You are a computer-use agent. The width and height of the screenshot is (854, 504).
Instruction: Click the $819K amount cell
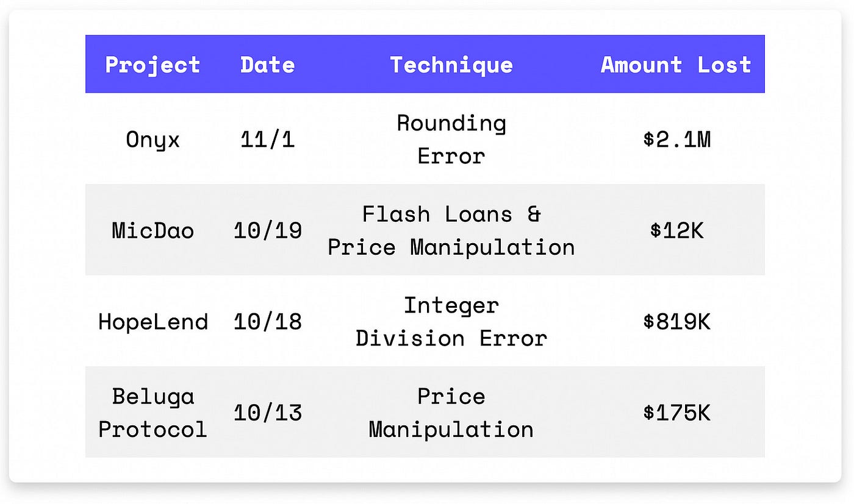coord(676,321)
